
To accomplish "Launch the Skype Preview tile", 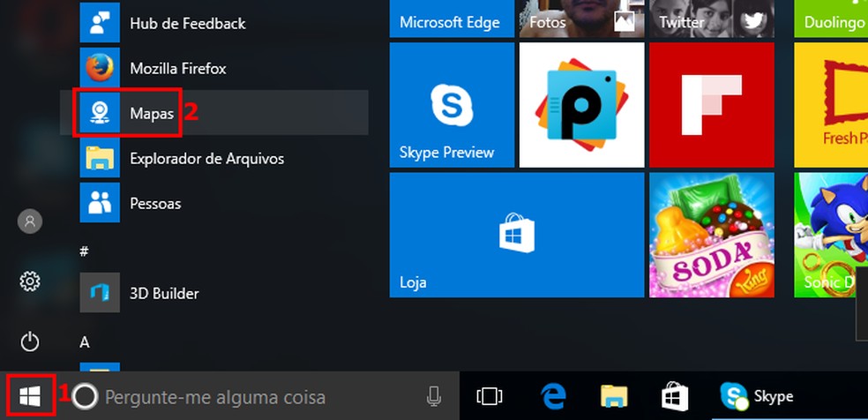I will click(452, 105).
